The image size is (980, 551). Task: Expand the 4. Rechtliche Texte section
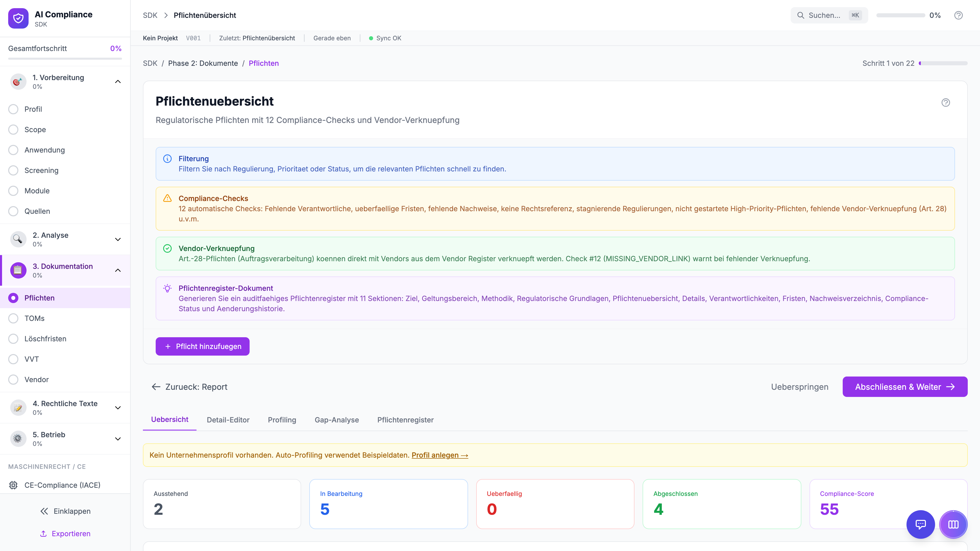click(118, 408)
